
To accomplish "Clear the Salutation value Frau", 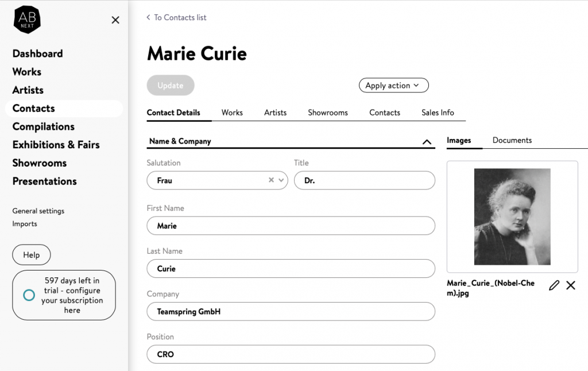I will click(x=271, y=180).
